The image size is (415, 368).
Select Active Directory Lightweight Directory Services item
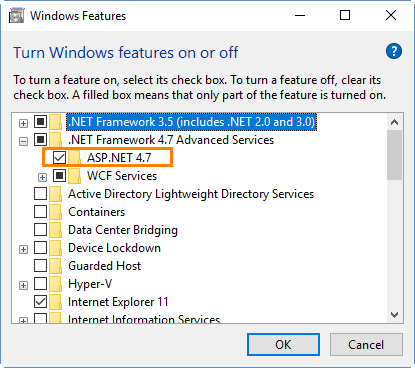(x=191, y=194)
